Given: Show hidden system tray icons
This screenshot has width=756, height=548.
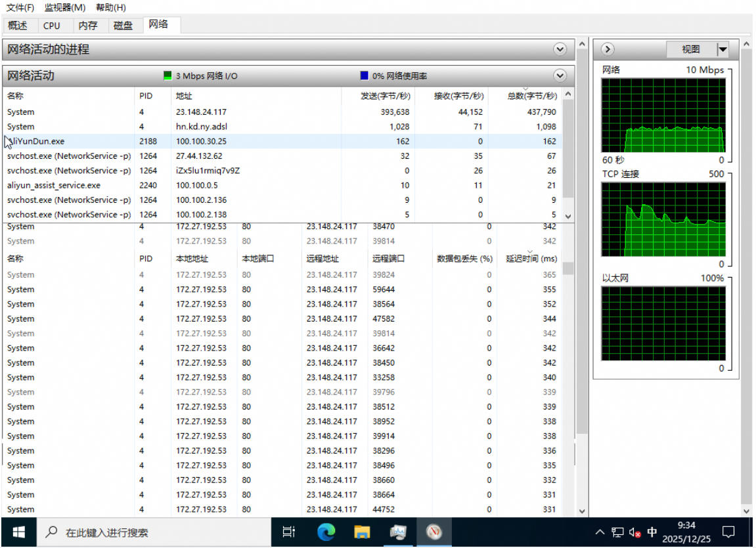Looking at the screenshot, I should 600,532.
